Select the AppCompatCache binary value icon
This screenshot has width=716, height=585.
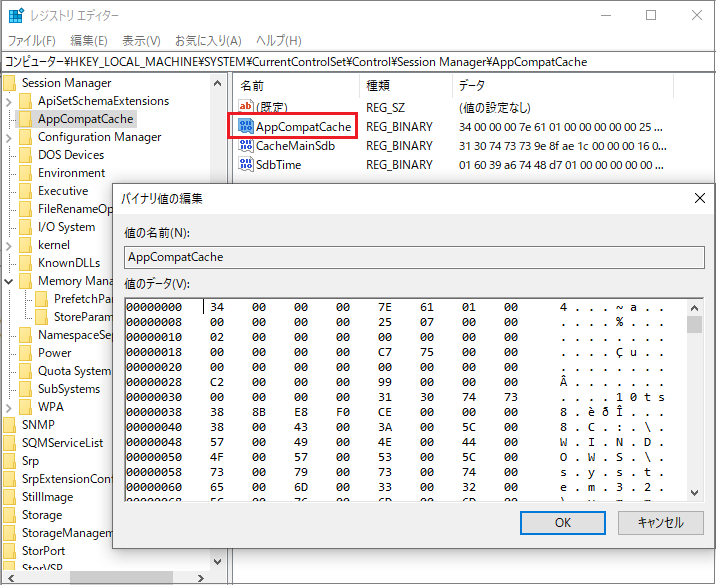[246, 126]
